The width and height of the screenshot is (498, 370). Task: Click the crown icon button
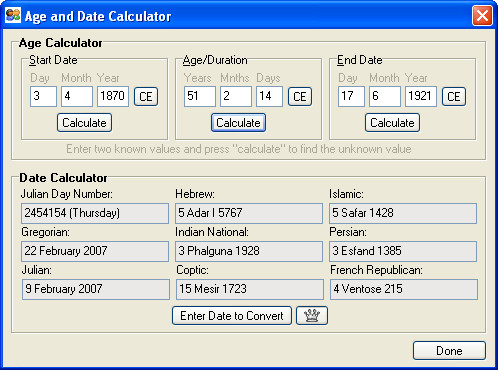coord(312,316)
